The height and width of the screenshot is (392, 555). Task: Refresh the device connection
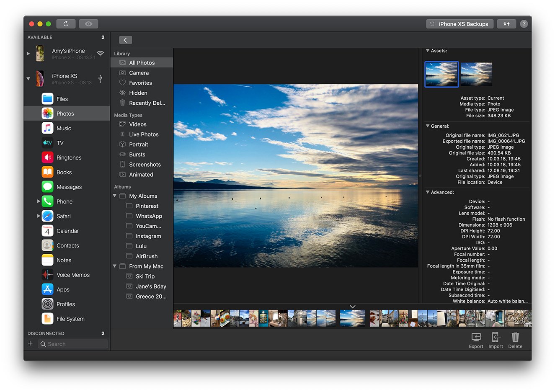point(66,24)
